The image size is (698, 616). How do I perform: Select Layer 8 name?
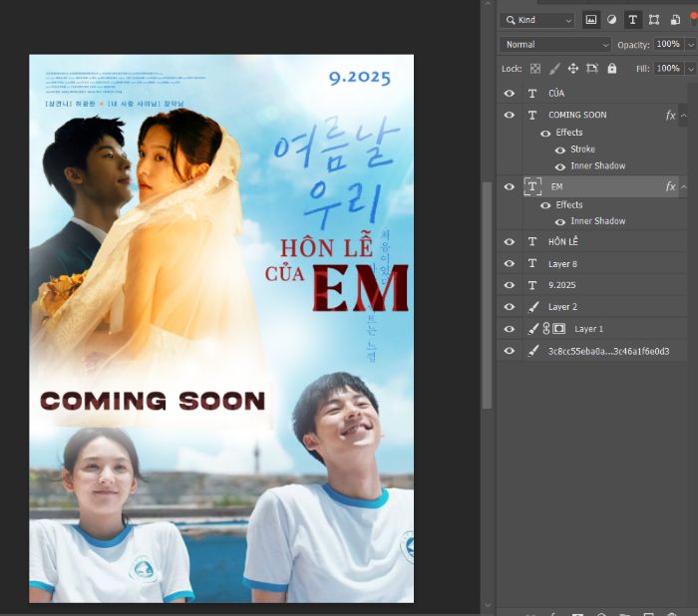pos(562,264)
